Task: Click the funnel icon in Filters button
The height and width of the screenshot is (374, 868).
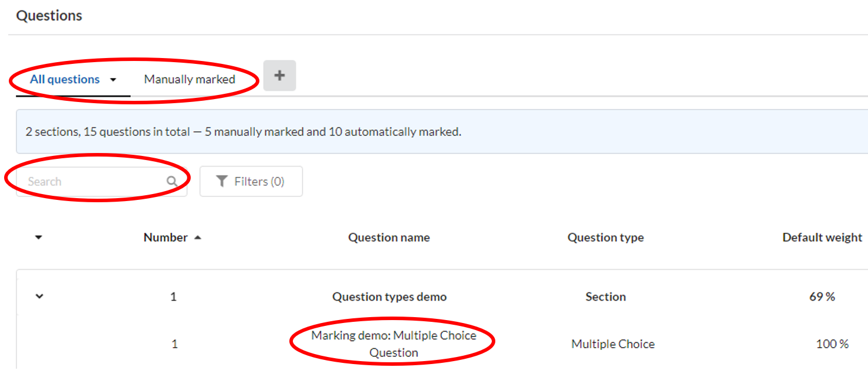Action: coord(222,182)
